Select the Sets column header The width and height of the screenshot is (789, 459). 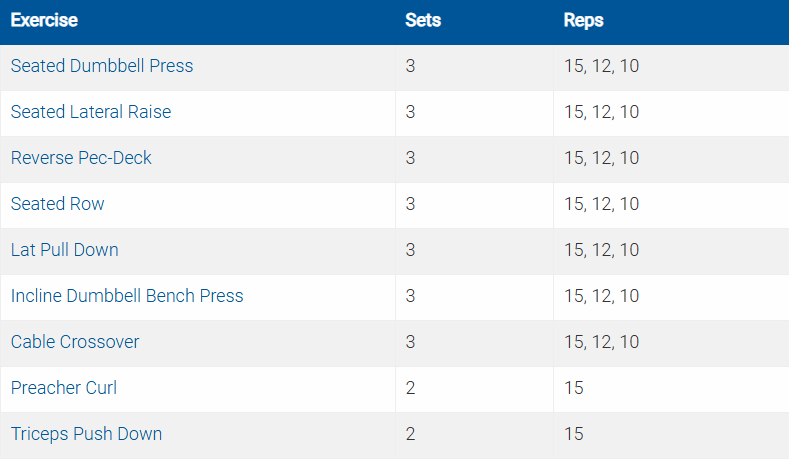pyautogui.click(x=423, y=20)
